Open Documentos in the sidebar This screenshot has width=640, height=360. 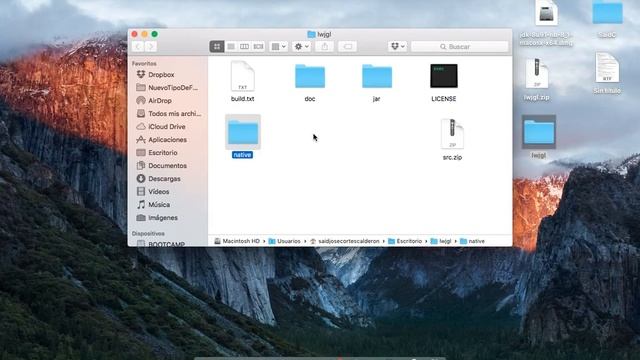(x=167, y=166)
